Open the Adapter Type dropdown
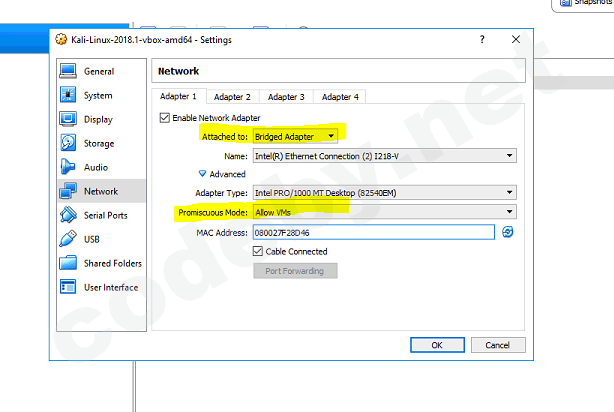 click(x=385, y=193)
